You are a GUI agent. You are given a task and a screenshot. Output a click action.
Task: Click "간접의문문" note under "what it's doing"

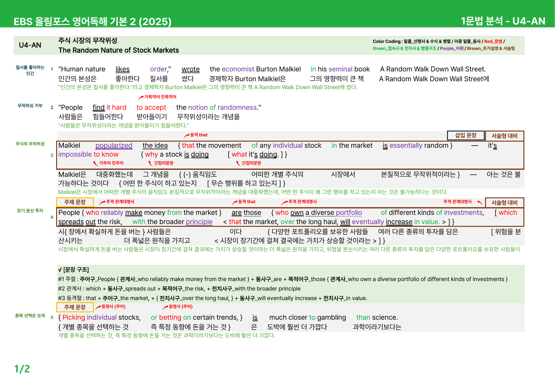tap(251, 163)
